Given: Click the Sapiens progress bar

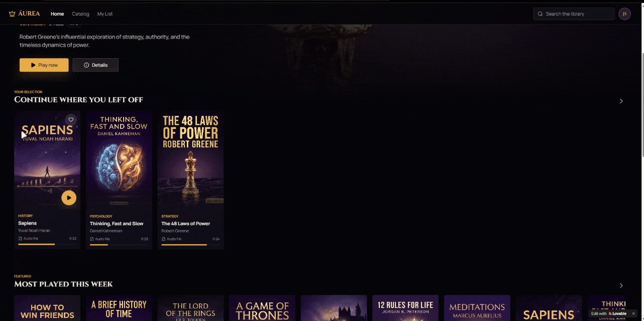Looking at the screenshot, I should click(47, 244).
